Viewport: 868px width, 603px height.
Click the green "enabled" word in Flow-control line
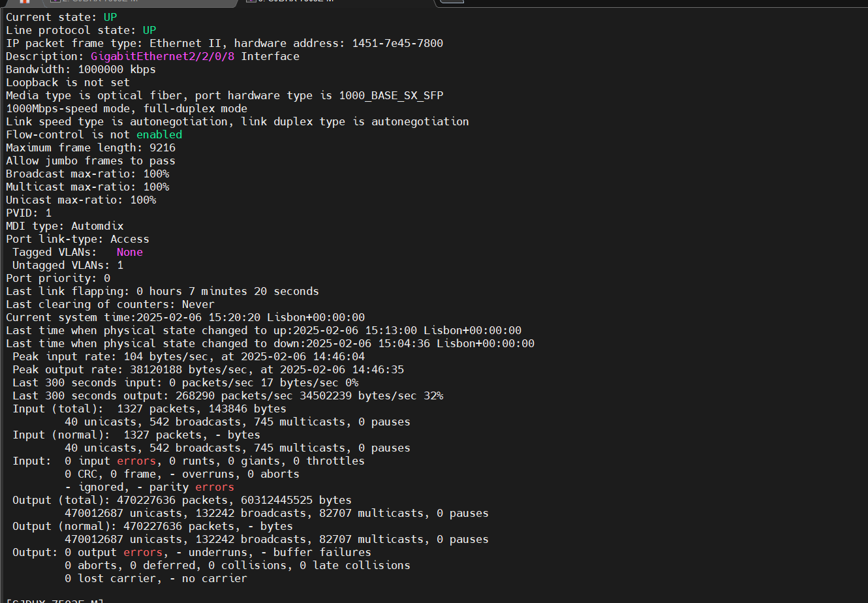[159, 134]
